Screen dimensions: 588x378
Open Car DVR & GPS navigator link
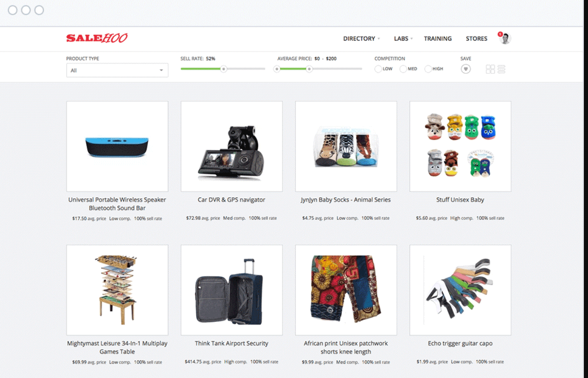click(x=231, y=200)
